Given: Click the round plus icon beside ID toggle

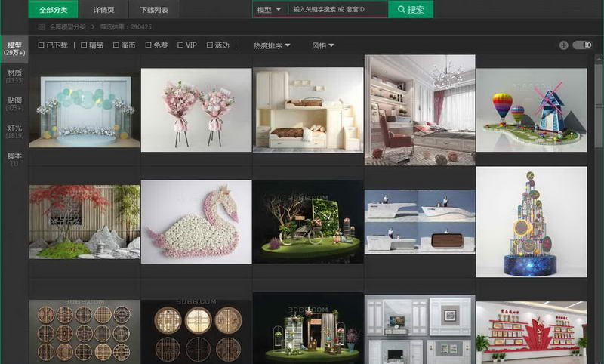Looking at the screenshot, I should pos(563,45).
